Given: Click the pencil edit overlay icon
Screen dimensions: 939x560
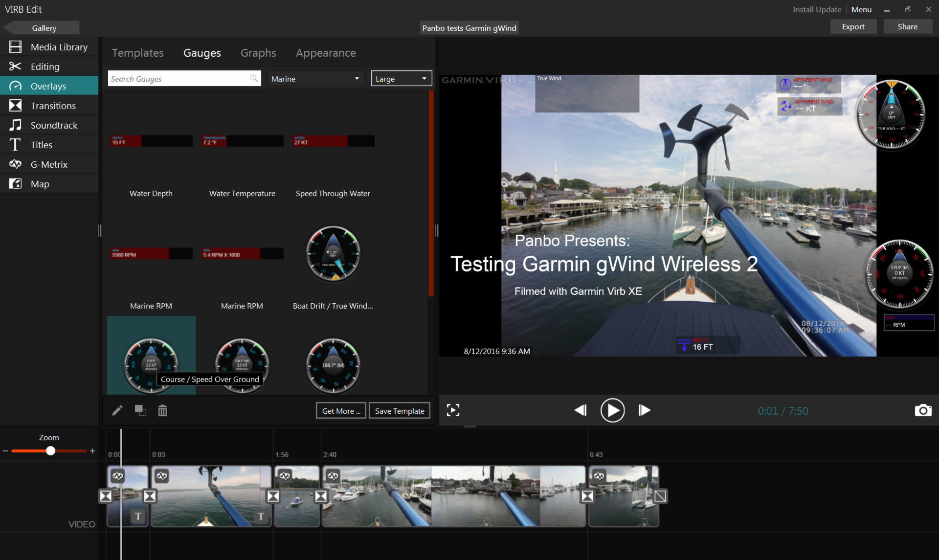Looking at the screenshot, I should tap(117, 410).
